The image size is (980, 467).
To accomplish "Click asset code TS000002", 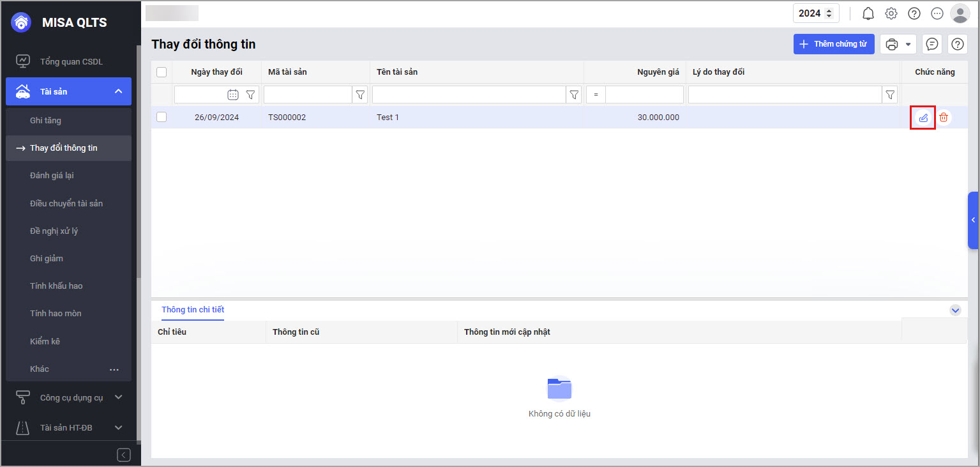I will (x=287, y=118).
